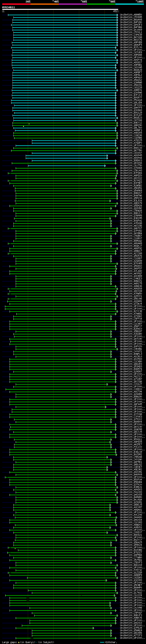Click the green alignment bar for UniRef100_B9EYI2

pos(65,123)
